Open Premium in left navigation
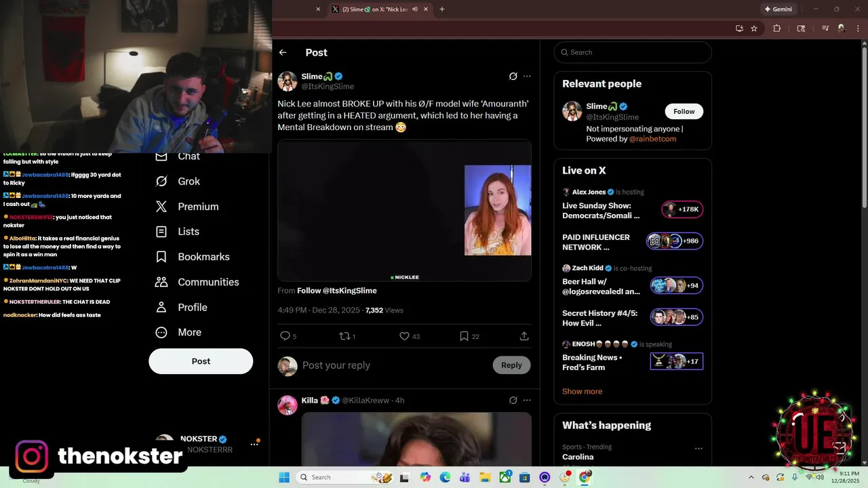 tap(187, 207)
